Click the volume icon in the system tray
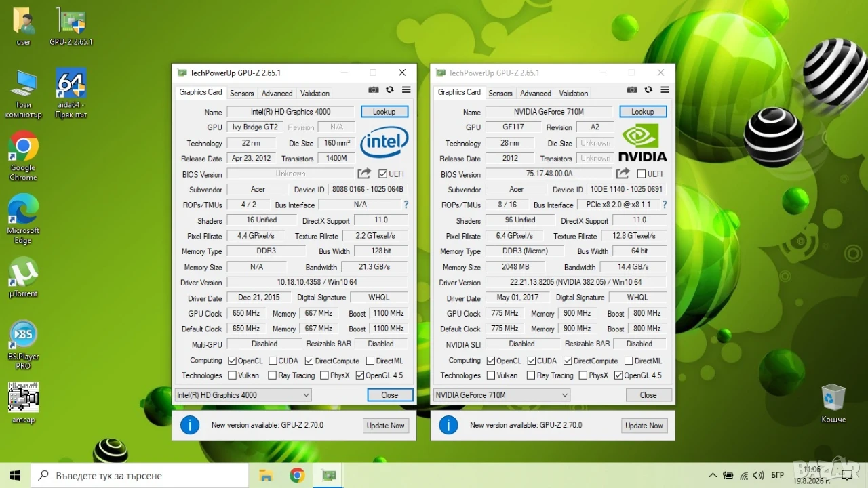 pyautogui.click(x=758, y=475)
